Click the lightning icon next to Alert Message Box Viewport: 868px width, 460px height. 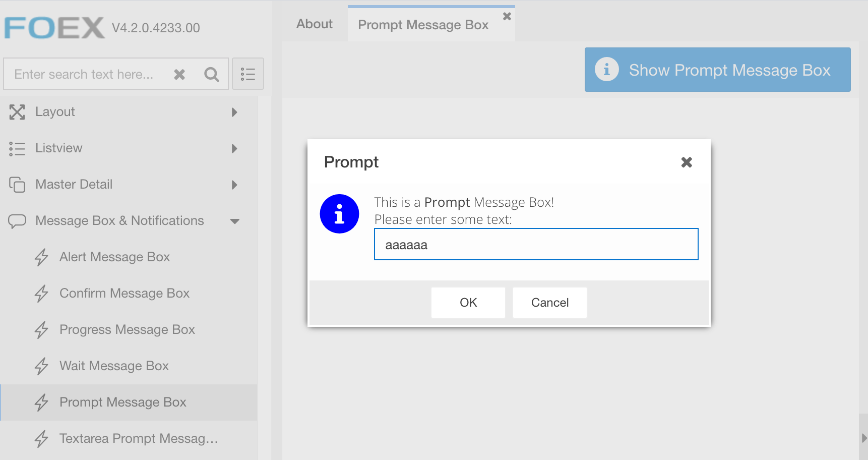pos(41,257)
